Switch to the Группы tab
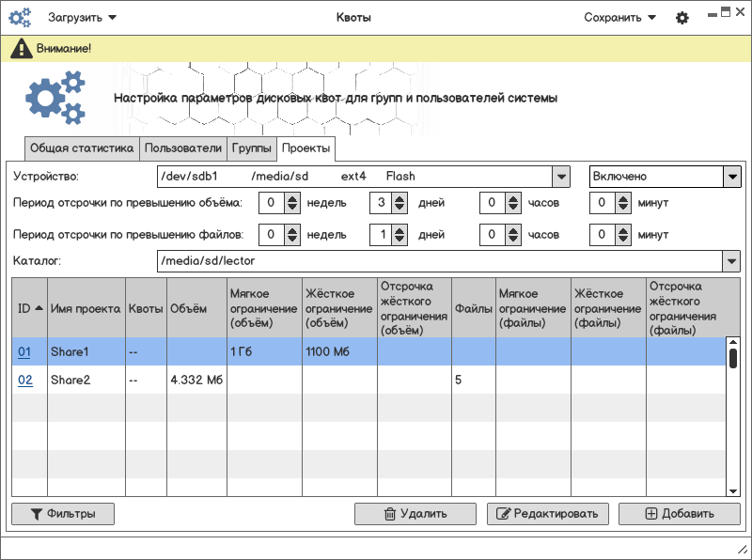Image resolution: width=752 pixels, height=560 pixels. click(x=252, y=148)
